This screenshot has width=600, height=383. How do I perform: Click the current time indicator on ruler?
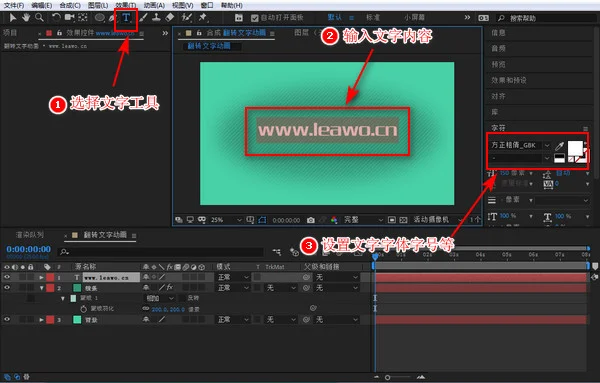(x=375, y=256)
